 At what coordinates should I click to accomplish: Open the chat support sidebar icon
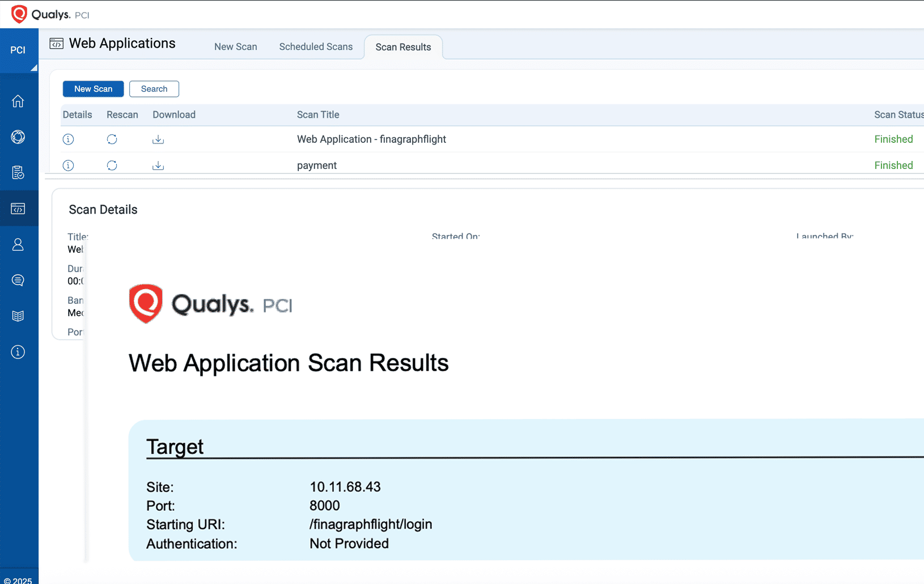(x=18, y=280)
